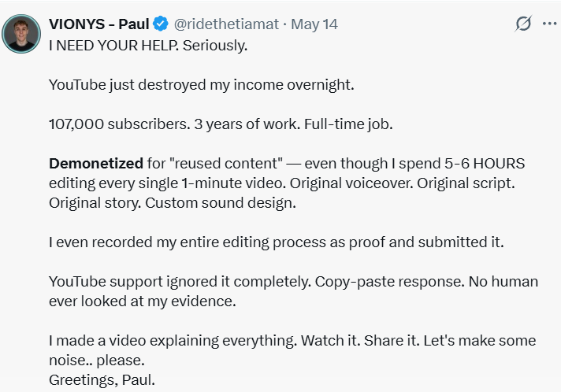Open the Grok explain-this-post icon

pos(523,24)
